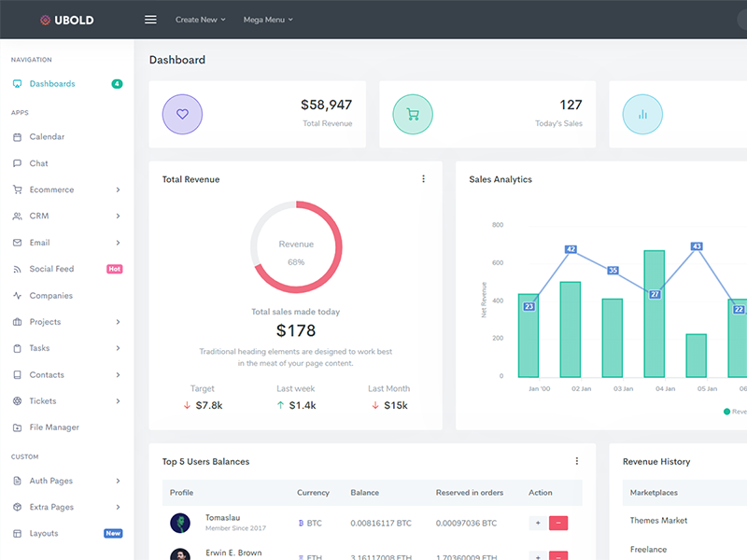Open the Top 5 Users Balances options menu
Viewport: 747px width, 560px height.
(577, 461)
